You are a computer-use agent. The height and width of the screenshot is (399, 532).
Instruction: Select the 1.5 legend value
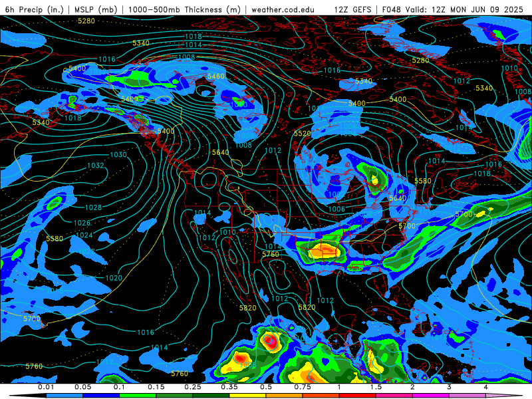pos(376,387)
